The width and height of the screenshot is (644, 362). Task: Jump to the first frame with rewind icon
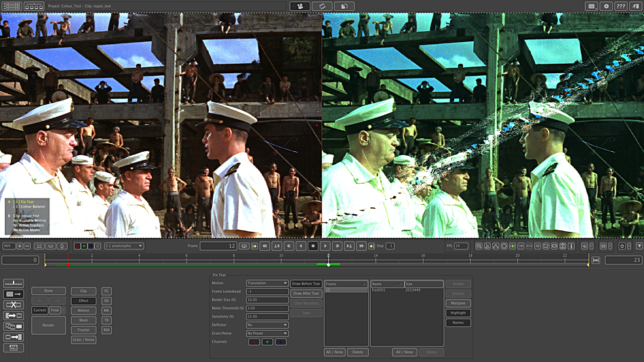264,246
